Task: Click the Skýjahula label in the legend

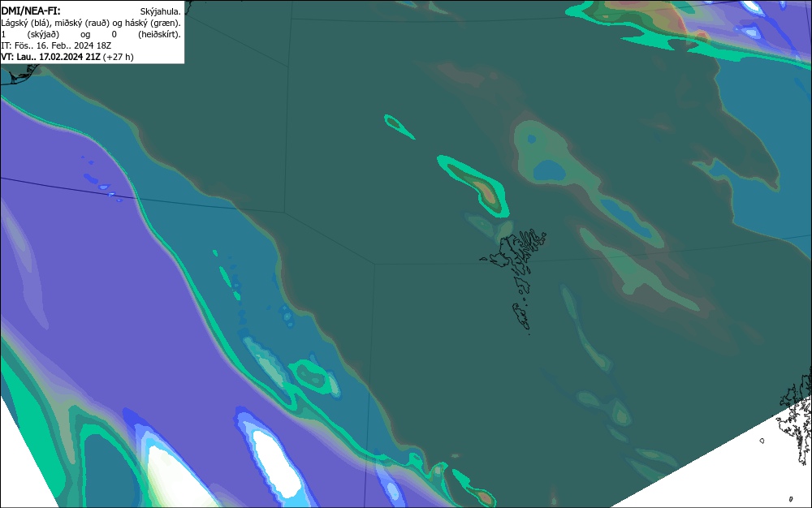Action: (x=161, y=11)
